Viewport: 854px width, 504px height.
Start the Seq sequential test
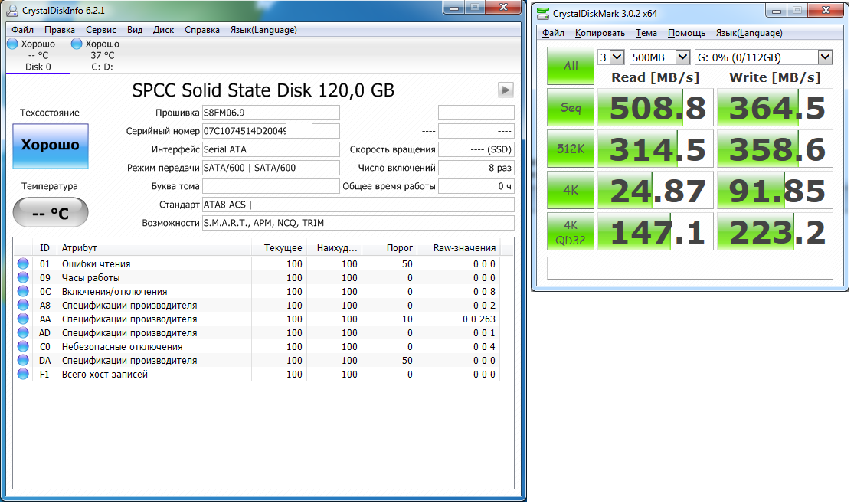(x=571, y=108)
